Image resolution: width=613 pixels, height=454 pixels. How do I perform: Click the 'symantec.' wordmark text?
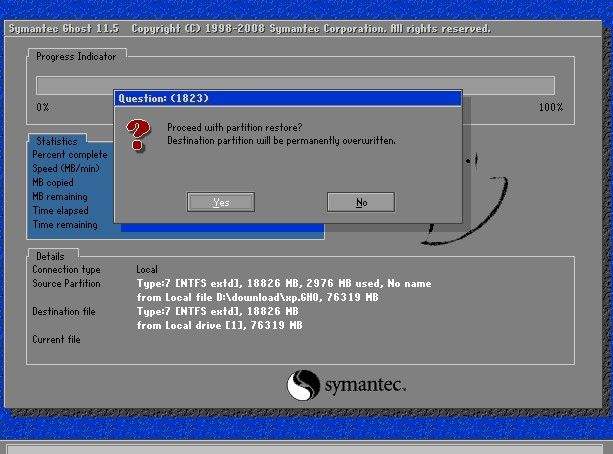pos(366,384)
